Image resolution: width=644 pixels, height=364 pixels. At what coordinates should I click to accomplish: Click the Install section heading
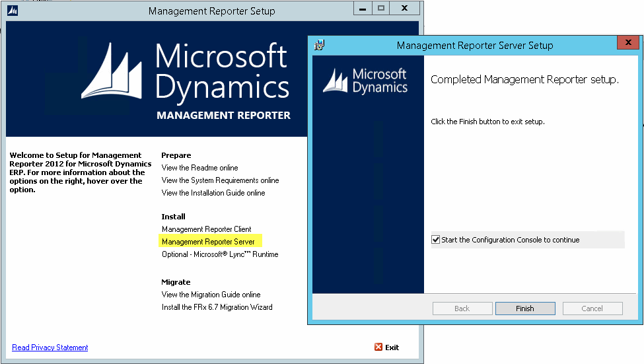tap(173, 217)
